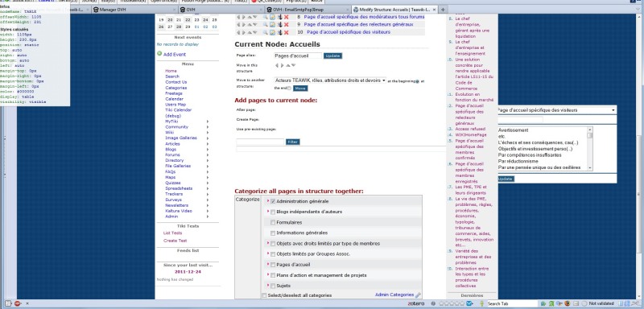Check Objets avec droits limités category

[x=273, y=244]
